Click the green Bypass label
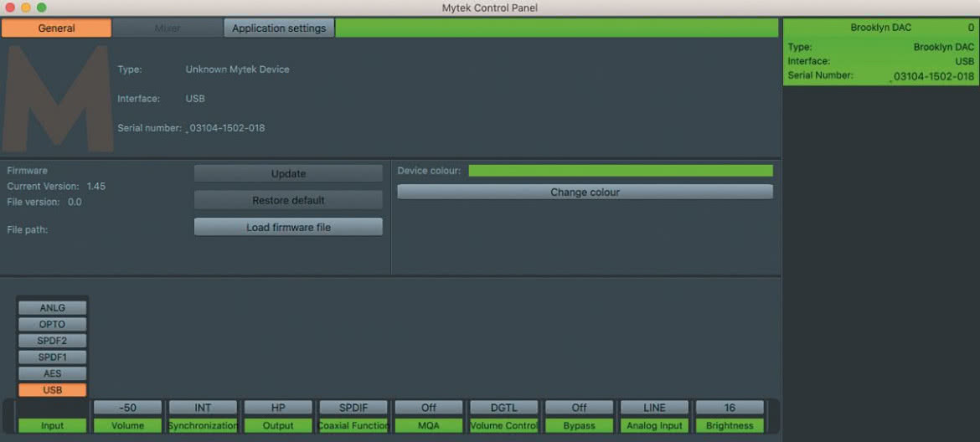Image resolution: width=980 pixels, height=442 pixels. coord(579,426)
